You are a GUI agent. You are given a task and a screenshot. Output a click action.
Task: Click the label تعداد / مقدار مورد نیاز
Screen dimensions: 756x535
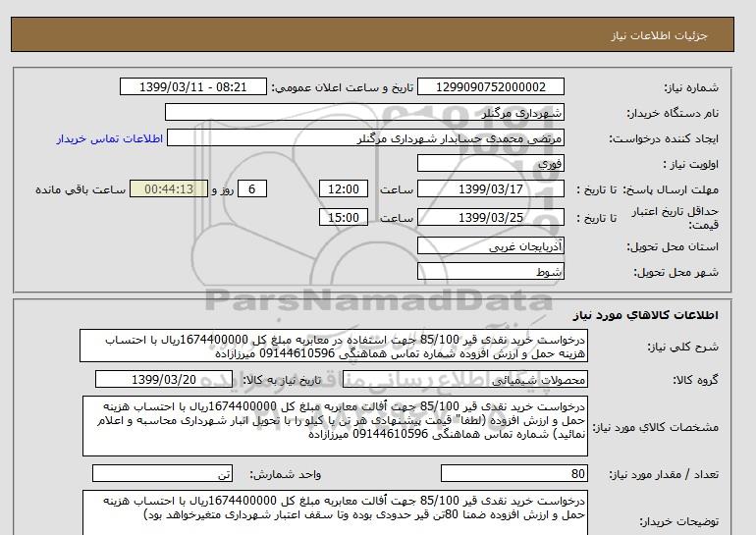[664, 475]
